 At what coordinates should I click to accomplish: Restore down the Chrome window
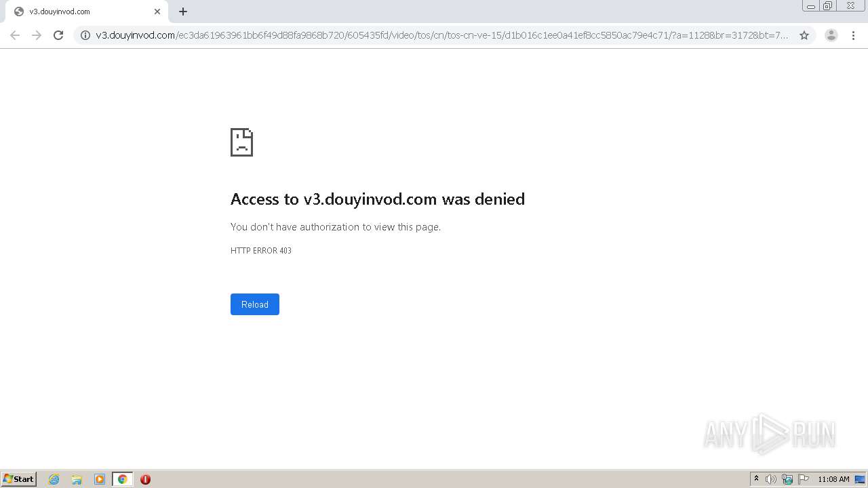[828, 6]
